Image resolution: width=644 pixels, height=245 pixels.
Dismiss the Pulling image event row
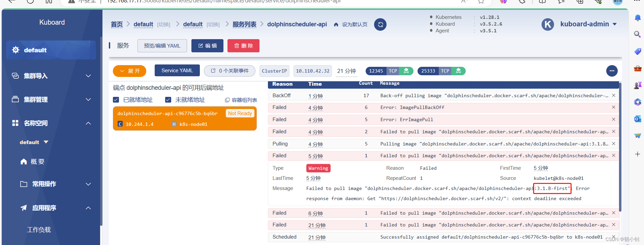tap(613, 144)
